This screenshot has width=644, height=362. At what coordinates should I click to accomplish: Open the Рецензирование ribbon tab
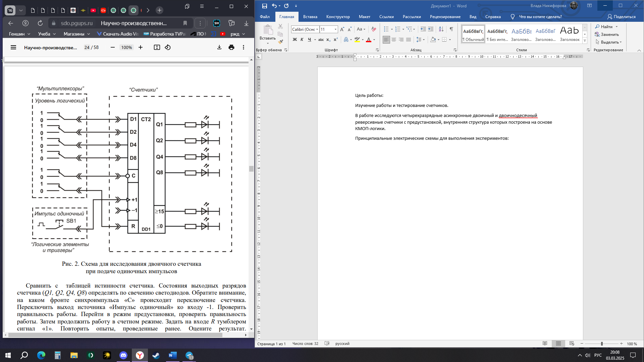pos(445,17)
